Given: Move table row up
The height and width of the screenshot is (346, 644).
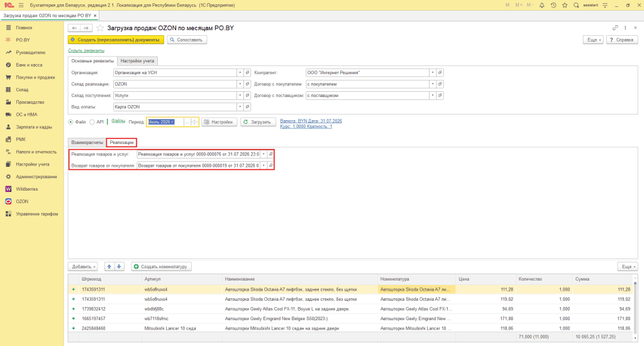Looking at the screenshot, I should (109, 267).
